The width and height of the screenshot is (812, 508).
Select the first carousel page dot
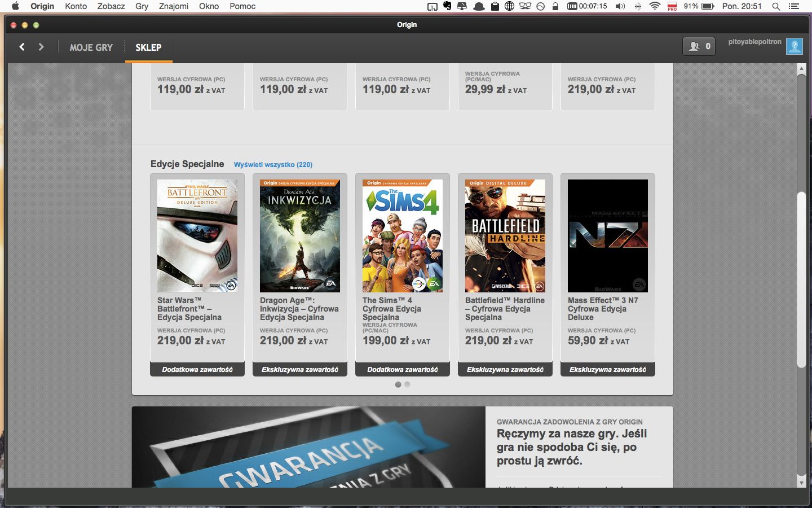398,384
